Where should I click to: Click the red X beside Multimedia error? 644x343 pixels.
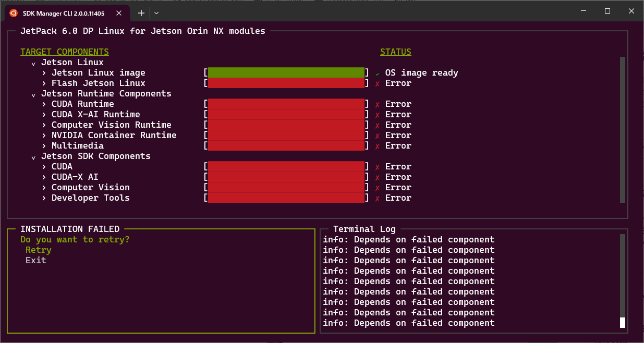pos(378,145)
